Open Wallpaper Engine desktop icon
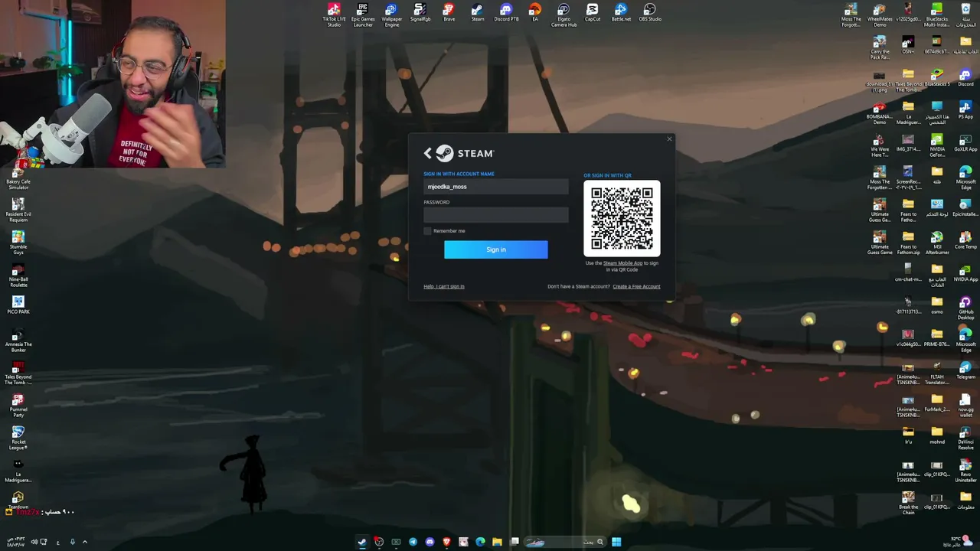This screenshot has width=980, height=551. [391, 15]
